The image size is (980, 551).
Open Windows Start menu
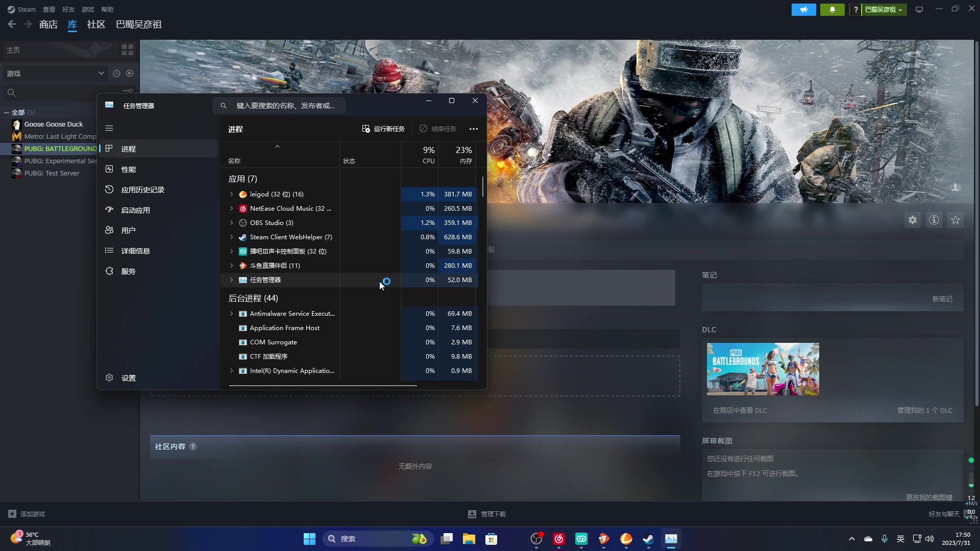tap(309, 539)
